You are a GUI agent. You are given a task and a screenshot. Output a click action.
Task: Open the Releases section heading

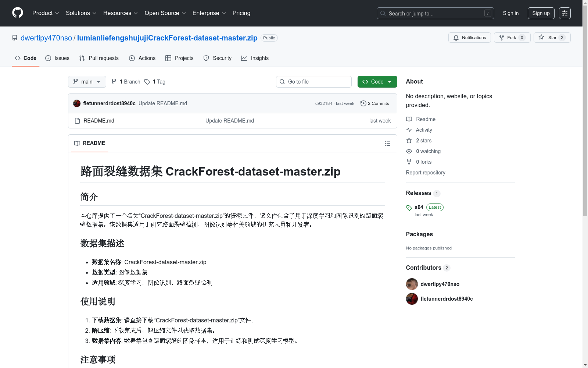(419, 193)
